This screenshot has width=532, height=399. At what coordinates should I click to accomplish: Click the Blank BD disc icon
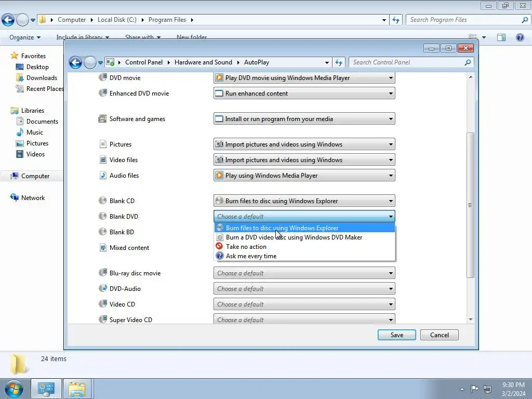tap(102, 232)
